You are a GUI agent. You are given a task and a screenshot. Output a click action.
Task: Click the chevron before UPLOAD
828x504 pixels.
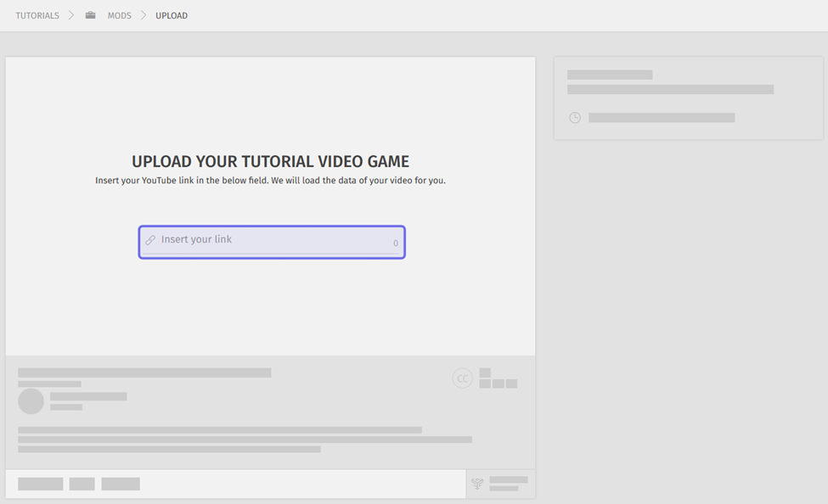[144, 15]
